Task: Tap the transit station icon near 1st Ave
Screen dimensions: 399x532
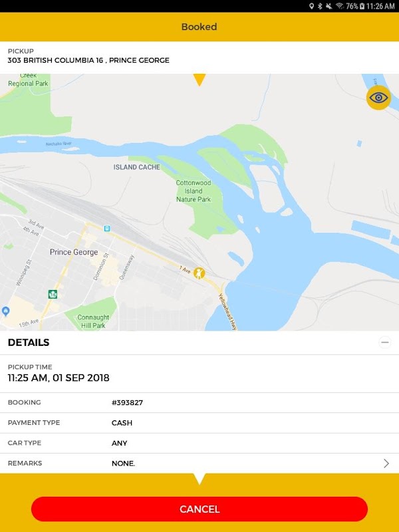Action: [107, 228]
